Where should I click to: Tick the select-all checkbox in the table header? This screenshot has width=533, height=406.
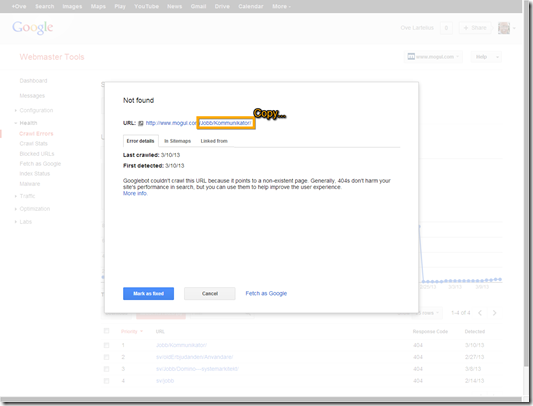click(x=106, y=331)
